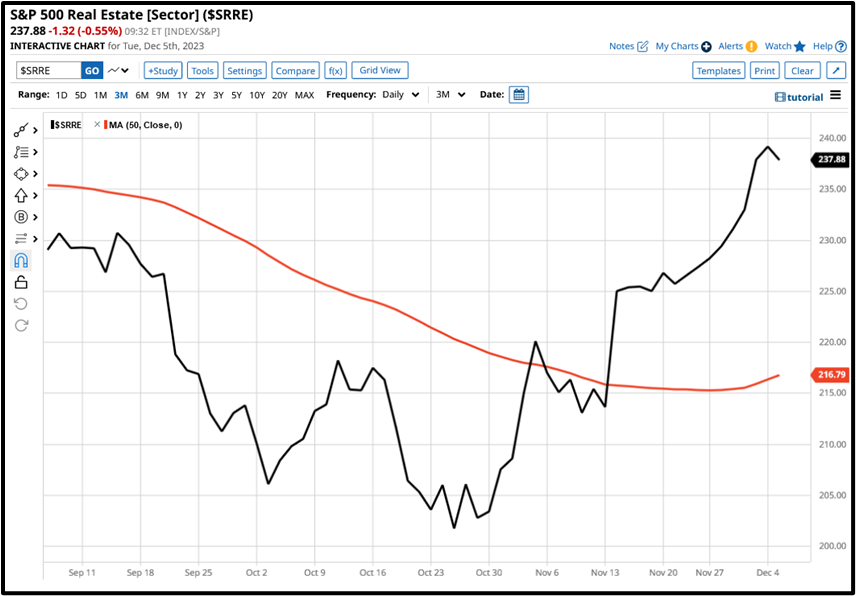Screen dimensions: 856x596
Task: Open the Help link
Action: click(x=822, y=46)
